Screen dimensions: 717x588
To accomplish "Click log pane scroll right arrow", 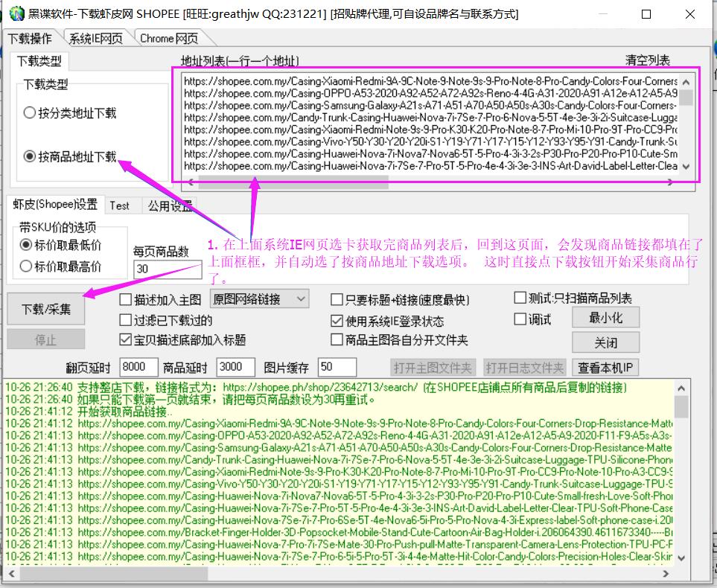I will tap(666, 573).
